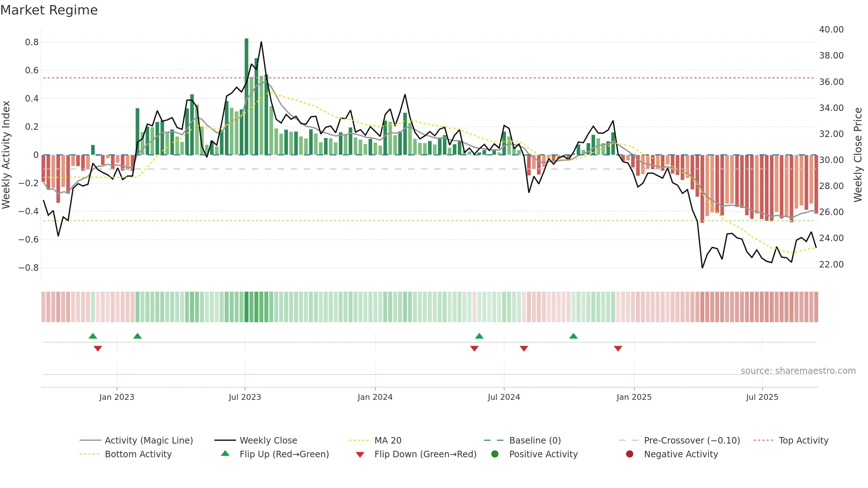Select the red flip-down marker before Jan 2025
Screen dimensions: 868x488
(x=618, y=348)
